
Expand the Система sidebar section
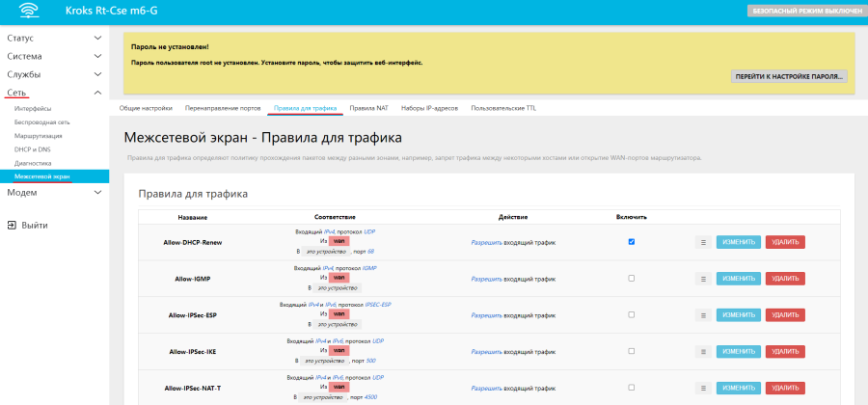(54, 56)
